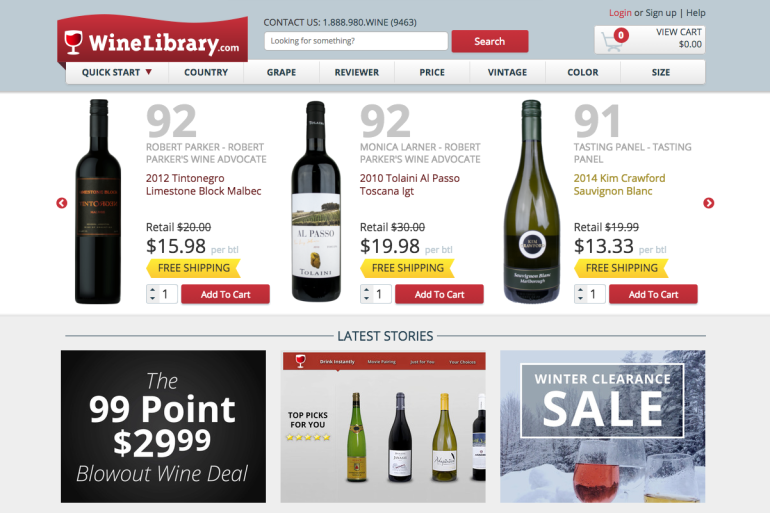
Task: Click the Tintonegro Malbec bottle image
Action: click(98, 202)
